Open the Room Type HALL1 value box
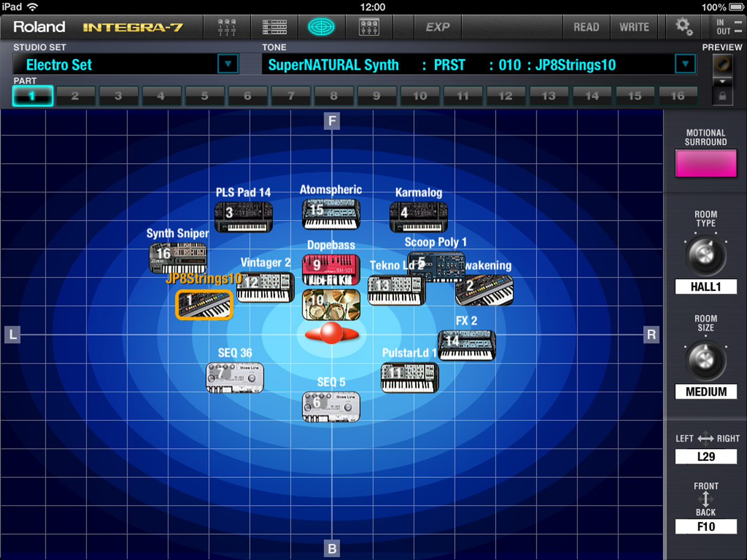747x560 pixels. pyautogui.click(x=706, y=287)
